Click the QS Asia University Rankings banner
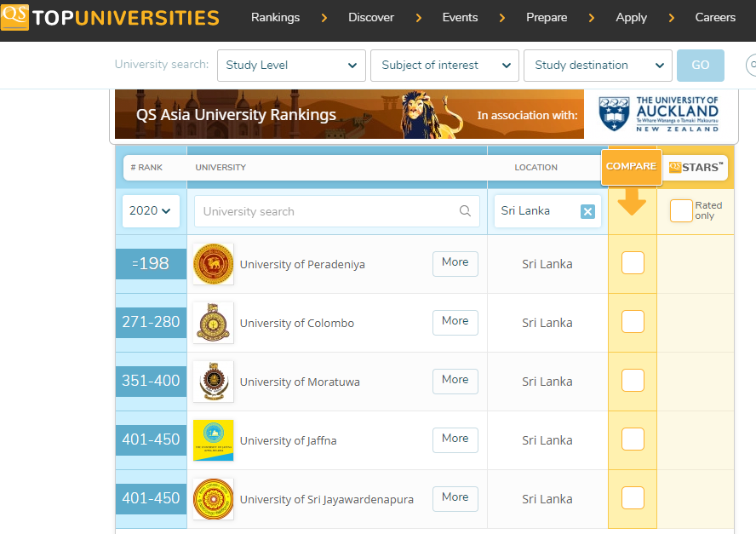Image resolution: width=756 pixels, height=534 pixels. (349, 114)
